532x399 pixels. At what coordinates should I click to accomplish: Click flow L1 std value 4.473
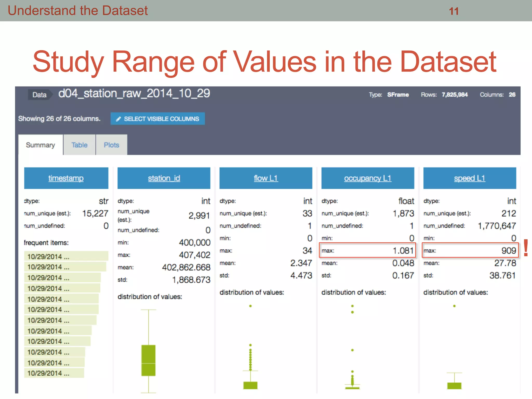[x=301, y=276]
